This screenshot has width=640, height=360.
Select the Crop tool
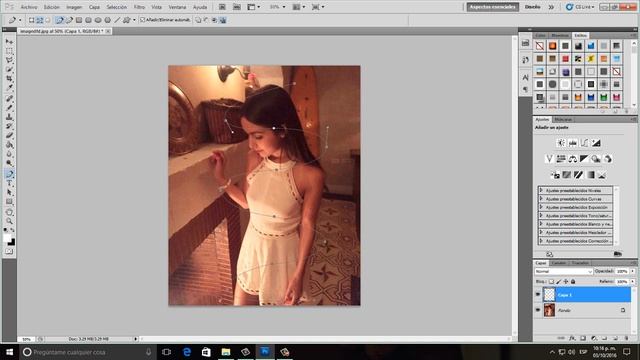[x=9, y=79]
